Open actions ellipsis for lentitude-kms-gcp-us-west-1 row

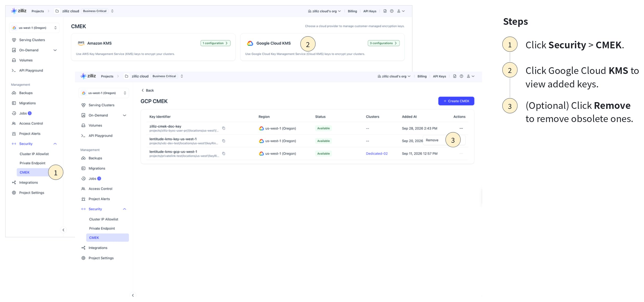click(461, 154)
